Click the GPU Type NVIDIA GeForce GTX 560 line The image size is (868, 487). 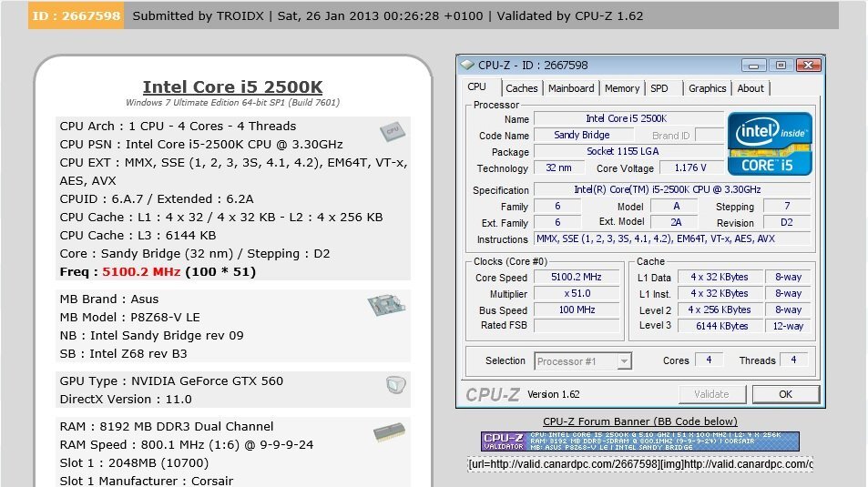coord(171,381)
